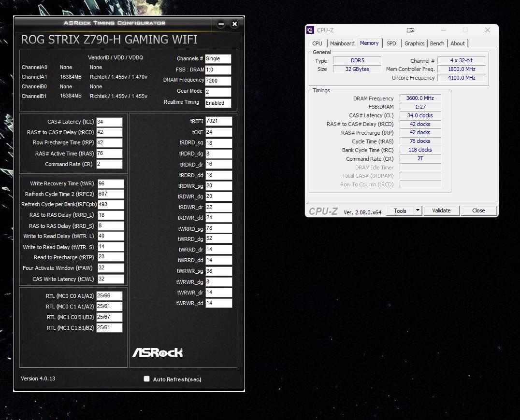Image resolution: width=520 pixels, height=420 pixels.
Task: Select the tWRWR_dg value field
Action: point(219,281)
